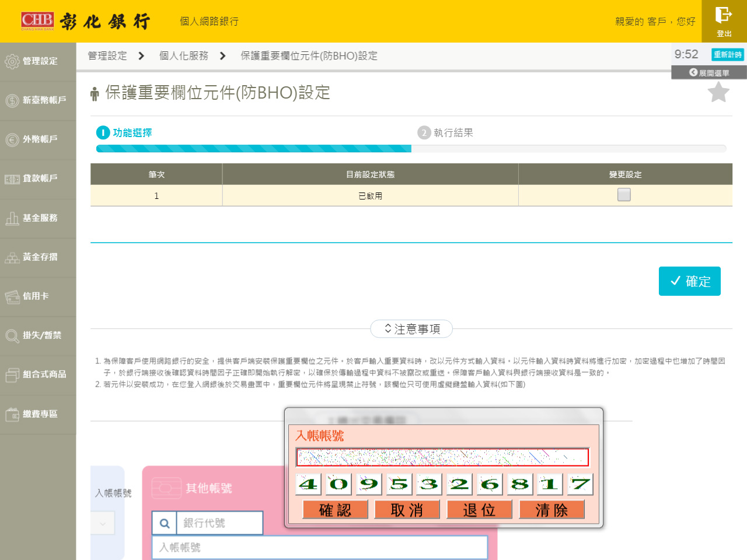
Task: Select 繳費專區 in the sidebar
Action: click(39, 414)
